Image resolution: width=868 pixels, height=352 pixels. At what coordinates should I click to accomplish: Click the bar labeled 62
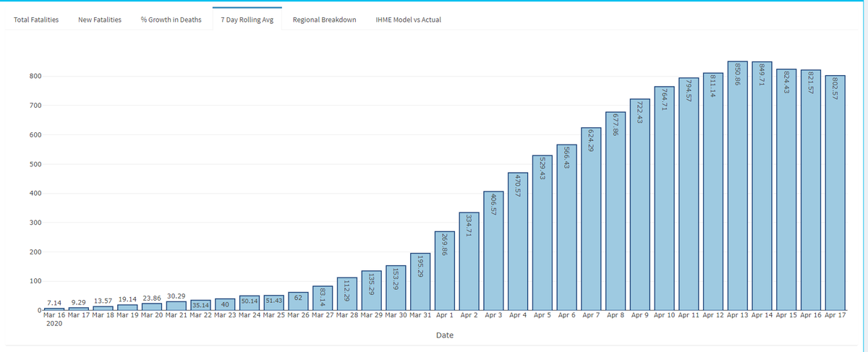(x=299, y=301)
